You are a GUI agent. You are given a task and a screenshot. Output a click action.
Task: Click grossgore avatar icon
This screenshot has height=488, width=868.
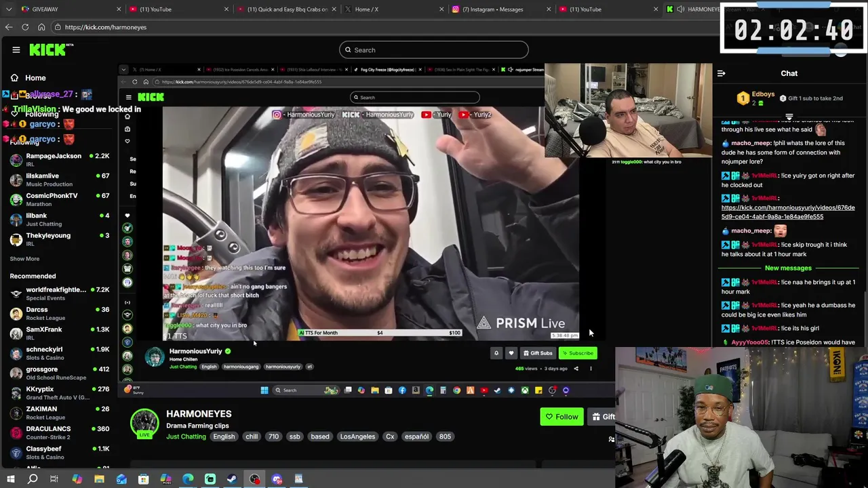[16, 373]
